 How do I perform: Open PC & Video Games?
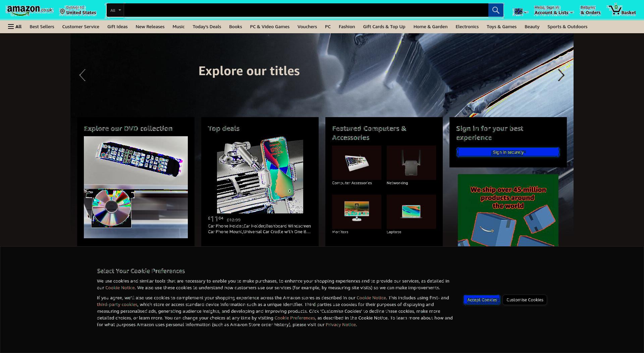pyautogui.click(x=270, y=27)
